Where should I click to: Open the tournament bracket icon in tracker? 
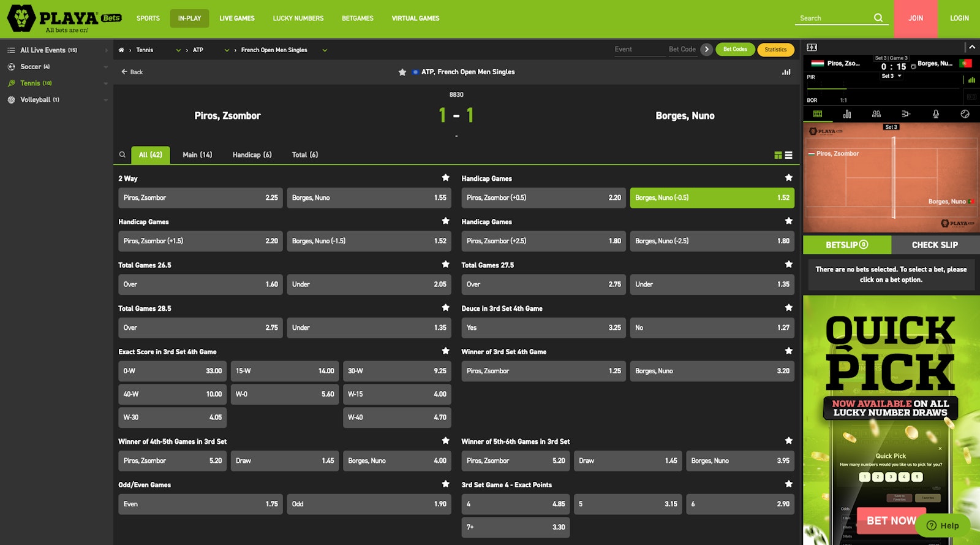point(906,114)
